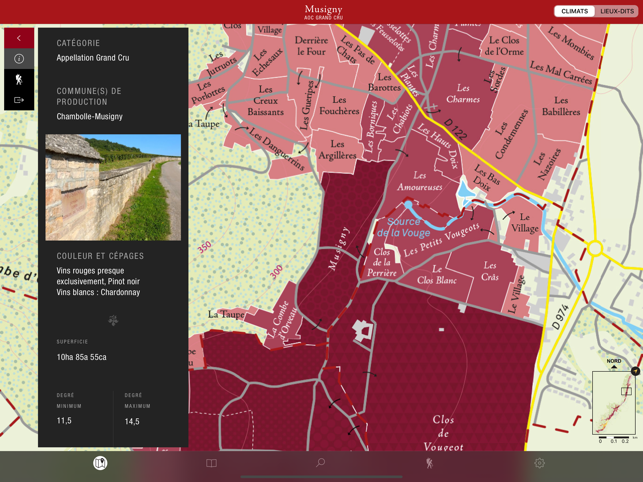Tap the Musigny AOC Grand Cru title
This screenshot has width=643, height=482.
pyautogui.click(x=323, y=12)
